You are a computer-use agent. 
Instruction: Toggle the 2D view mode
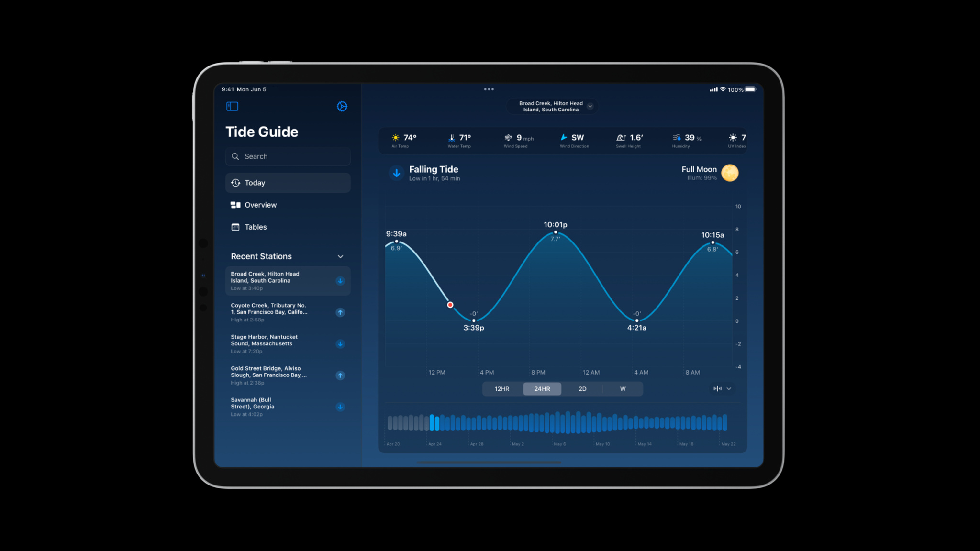[581, 388]
